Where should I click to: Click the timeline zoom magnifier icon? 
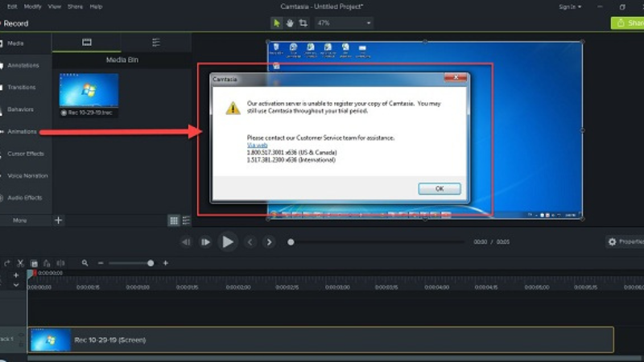point(85,263)
